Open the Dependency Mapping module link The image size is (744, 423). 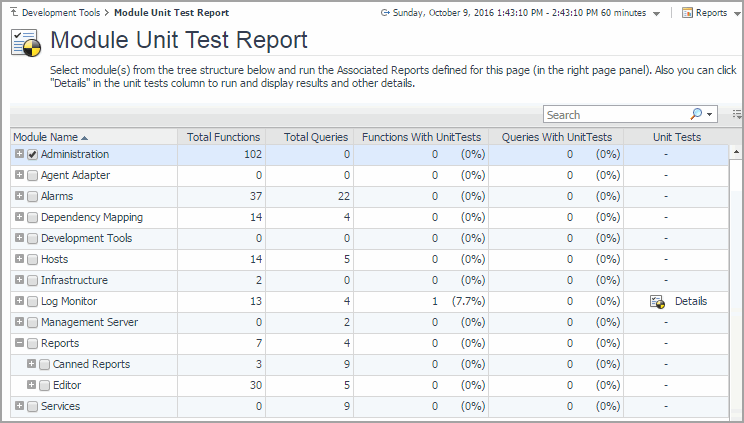pos(92,217)
